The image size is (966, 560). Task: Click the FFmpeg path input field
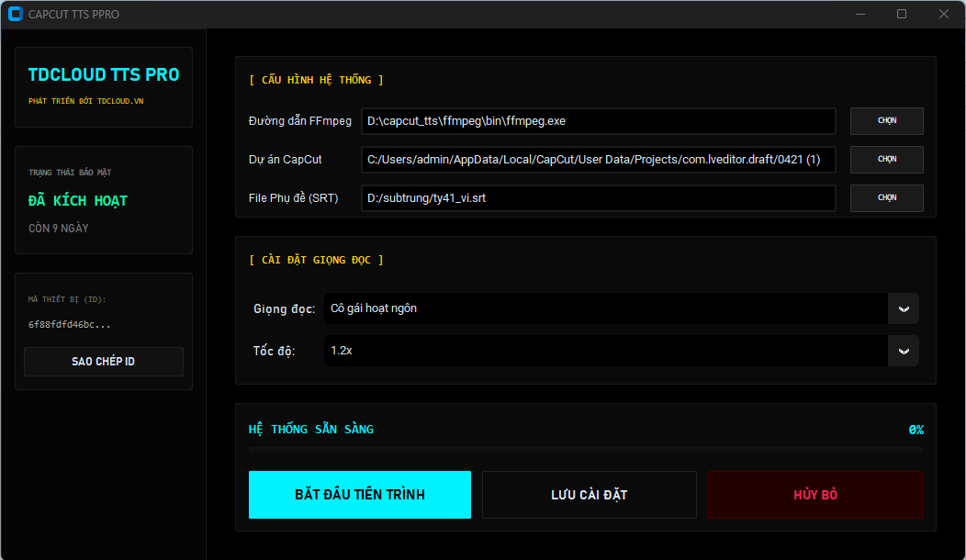[598, 121]
